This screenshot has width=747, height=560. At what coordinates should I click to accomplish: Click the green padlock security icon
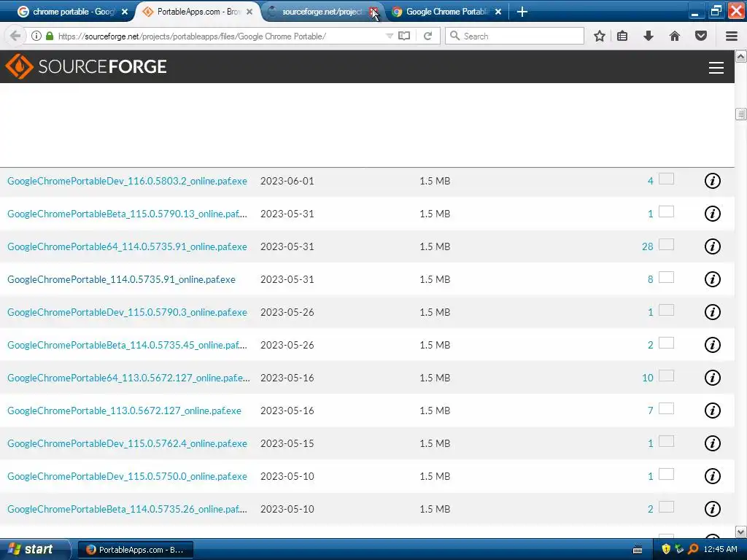coord(50,36)
